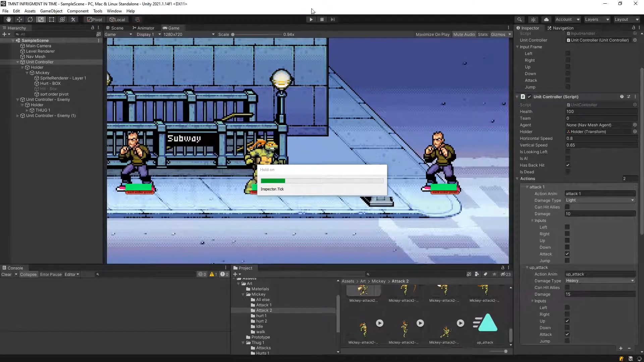
Task: Toggle hidden packages visibility count
Action: pyautogui.click(x=506, y=274)
